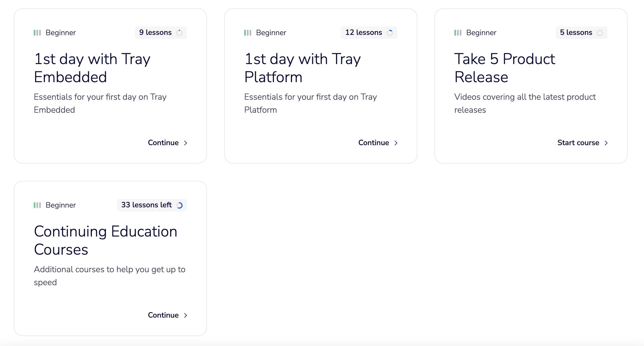Continue the 1st day with Tray Embedded course

163,143
